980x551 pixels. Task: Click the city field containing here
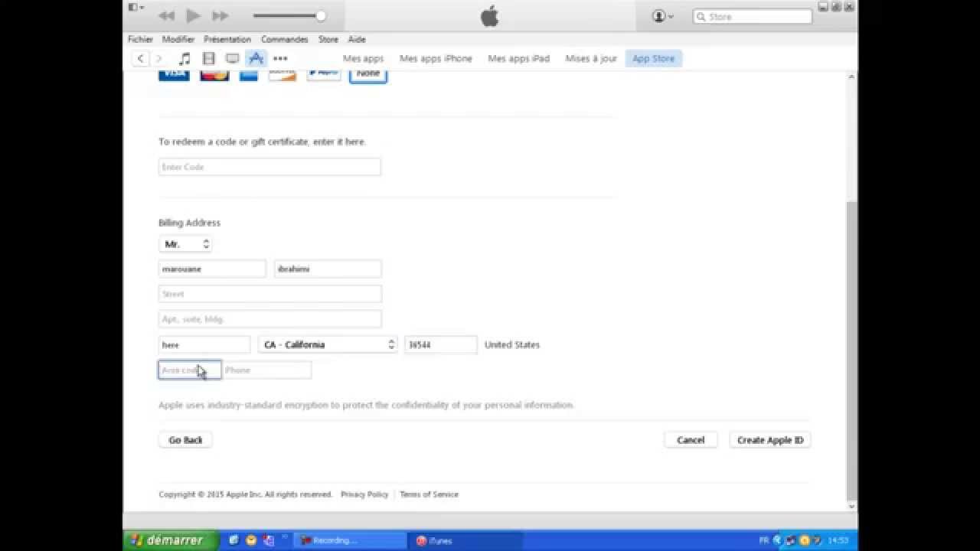click(204, 344)
